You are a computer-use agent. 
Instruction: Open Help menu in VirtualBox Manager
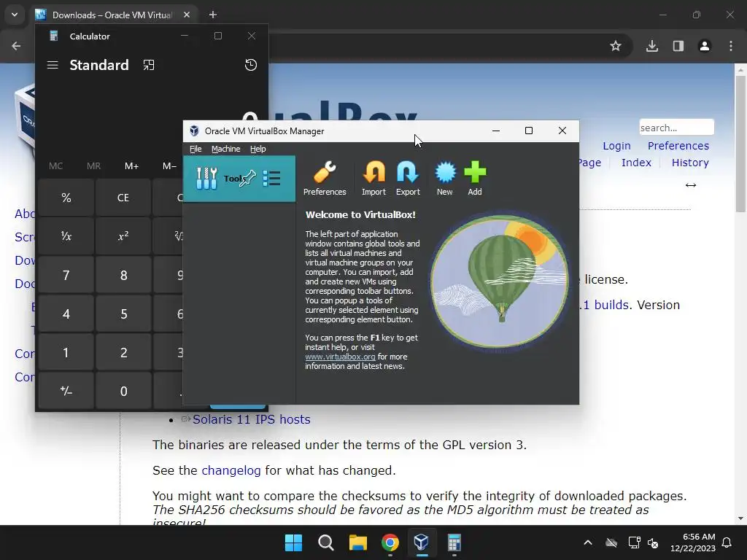click(x=258, y=149)
